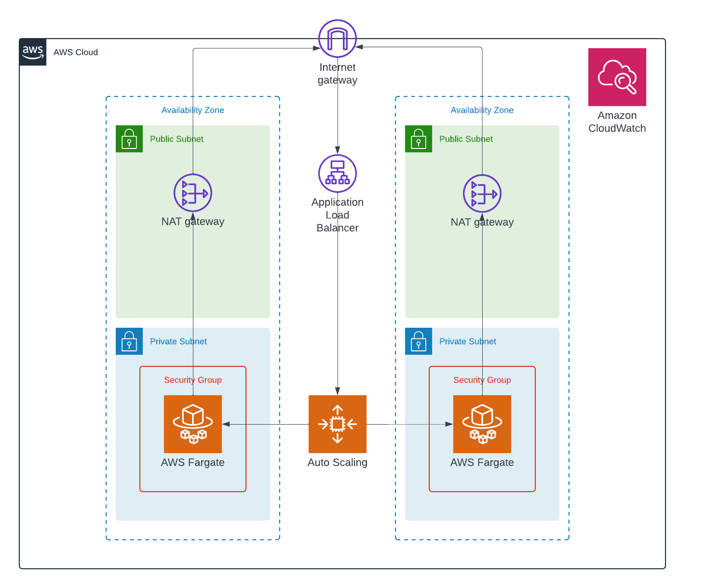
Task: Click the AWS logo badge
Action: tap(33, 52)
